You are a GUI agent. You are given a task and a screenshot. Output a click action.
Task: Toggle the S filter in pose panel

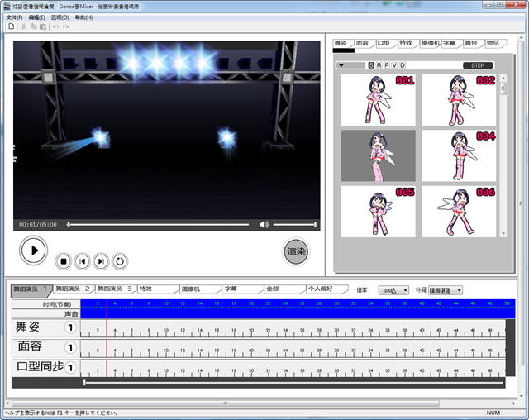(x=370, y=65)
